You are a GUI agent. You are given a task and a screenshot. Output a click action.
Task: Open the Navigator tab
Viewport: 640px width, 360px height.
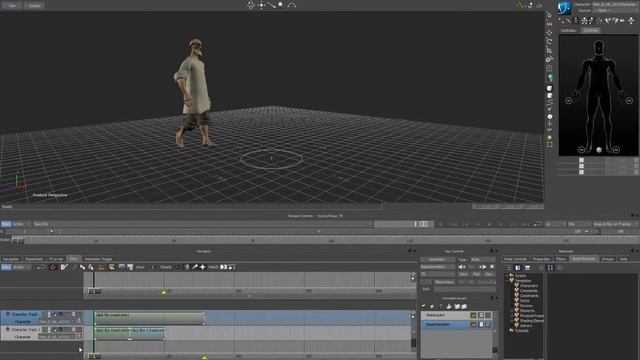tap(11, 259)
